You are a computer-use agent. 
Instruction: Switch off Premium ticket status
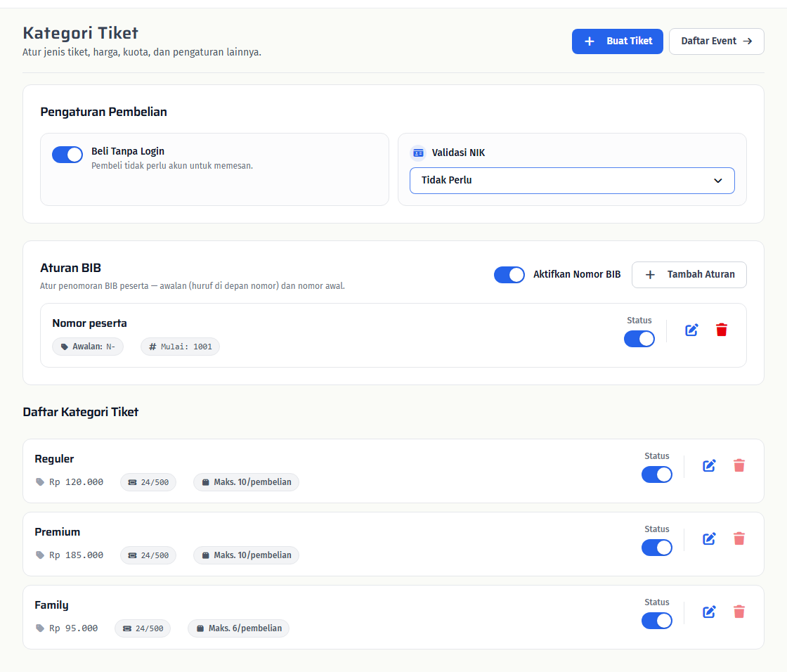pos(657,548)
